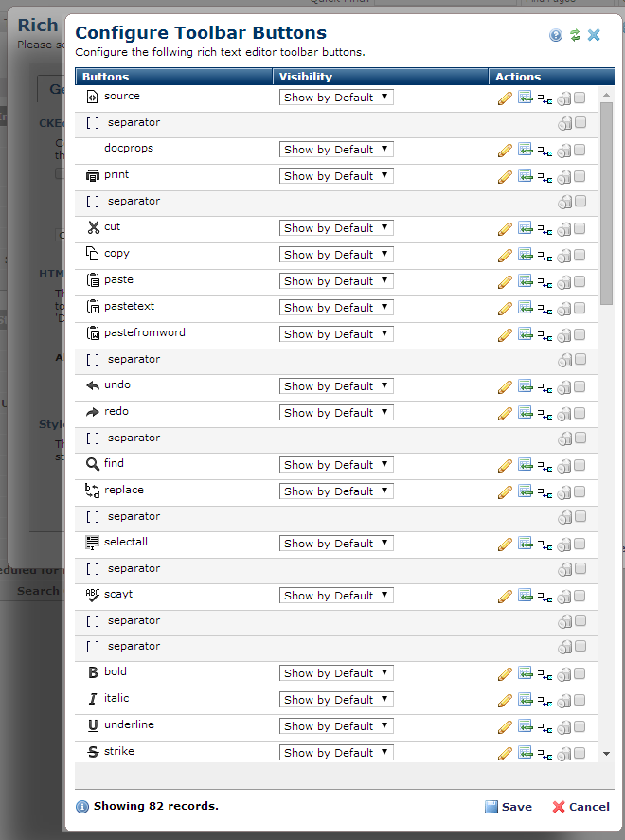625x840 pixels.
Task: Click the trash delete icon for undo
Action: 564,387
